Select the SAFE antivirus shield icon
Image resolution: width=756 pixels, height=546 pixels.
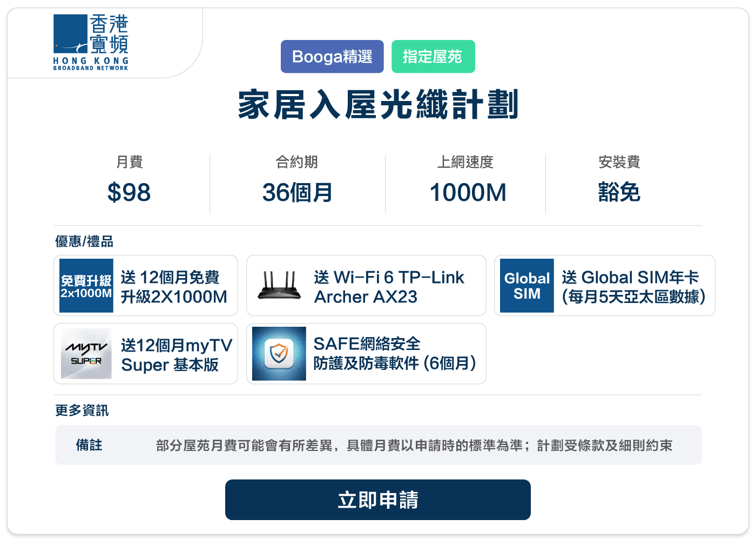279,353
